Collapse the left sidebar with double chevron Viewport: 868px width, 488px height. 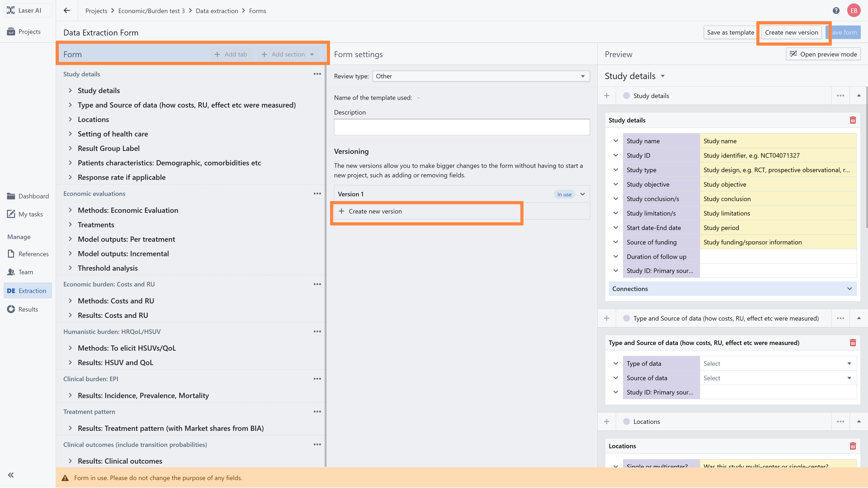[11, 475]
